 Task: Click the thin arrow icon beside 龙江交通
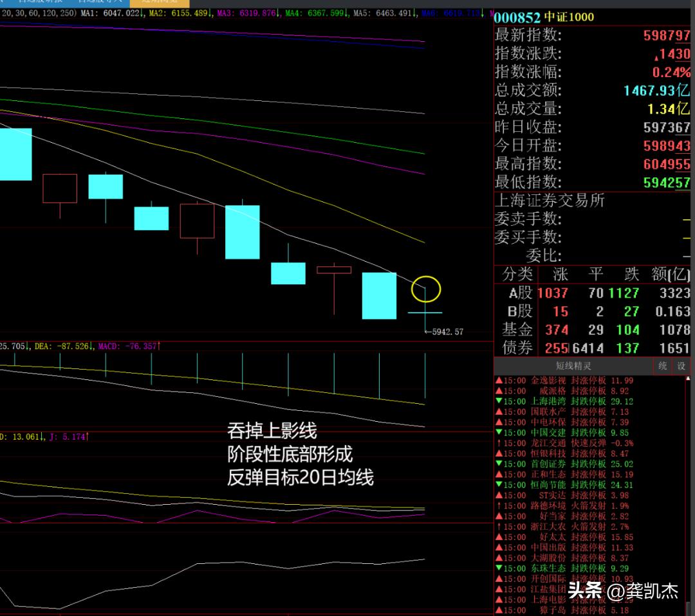pos(499,443)
